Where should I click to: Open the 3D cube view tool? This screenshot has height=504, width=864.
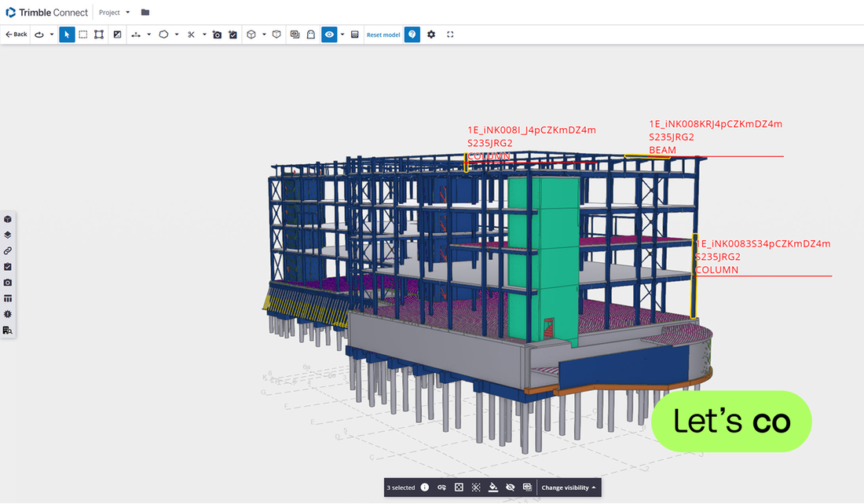(251, 35)
